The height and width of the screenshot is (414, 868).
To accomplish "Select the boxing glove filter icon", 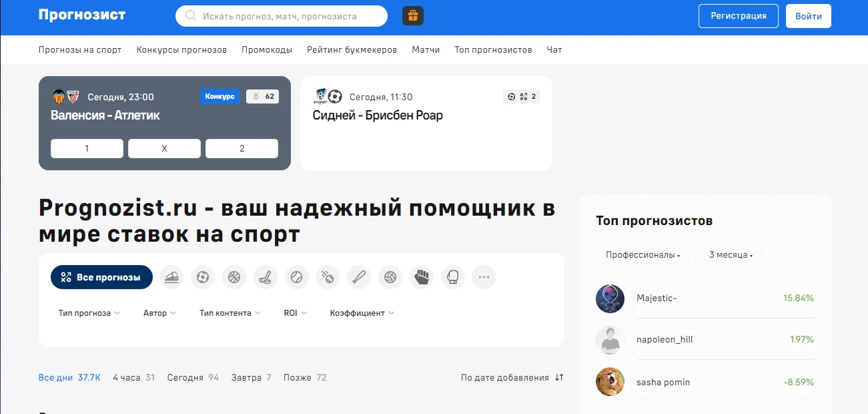I will pos(453,277).
